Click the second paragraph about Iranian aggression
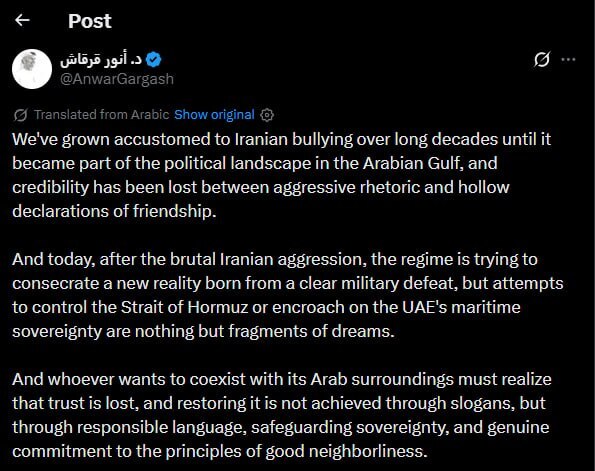 pyautogui.click(x=288, y=295)
